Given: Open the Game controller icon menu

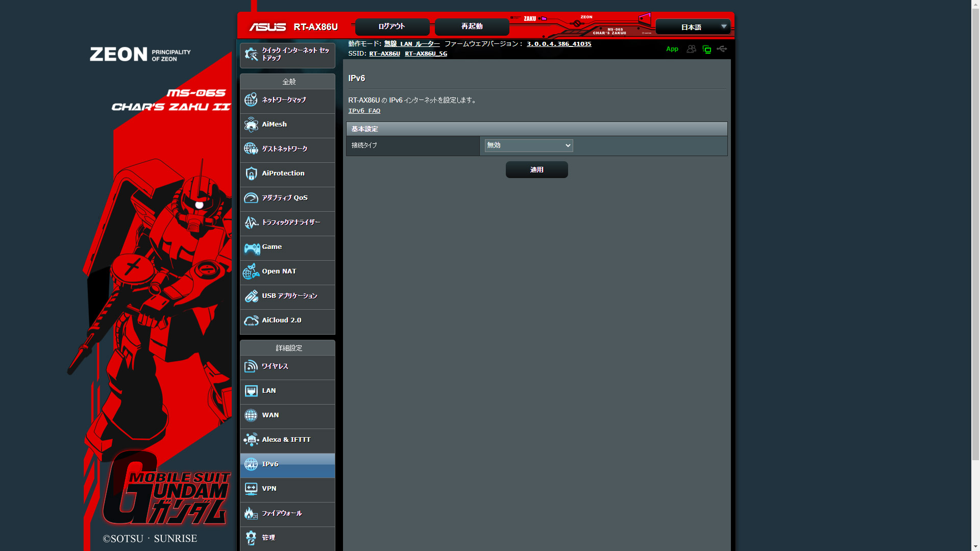Looking at the screenshot, I should 252,247.
